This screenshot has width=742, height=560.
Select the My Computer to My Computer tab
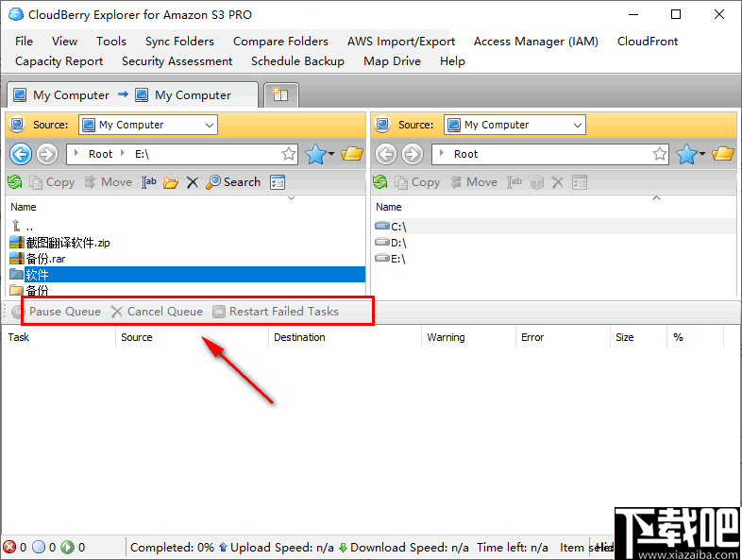[132, 95]
